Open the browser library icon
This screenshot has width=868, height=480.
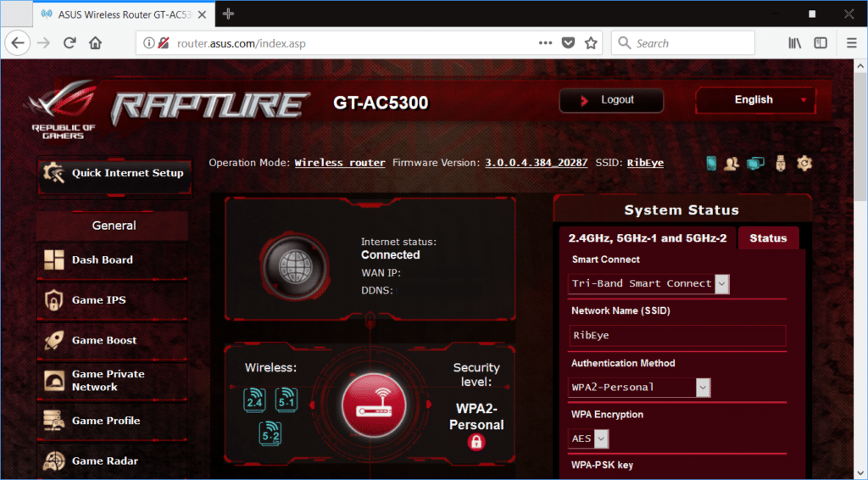click(x=794, y=43)
